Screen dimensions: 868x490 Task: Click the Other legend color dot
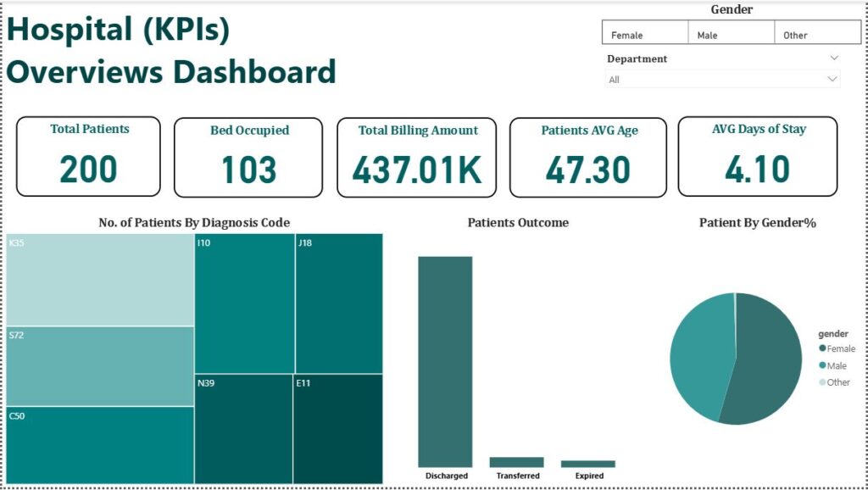click(x=822, y=382)
